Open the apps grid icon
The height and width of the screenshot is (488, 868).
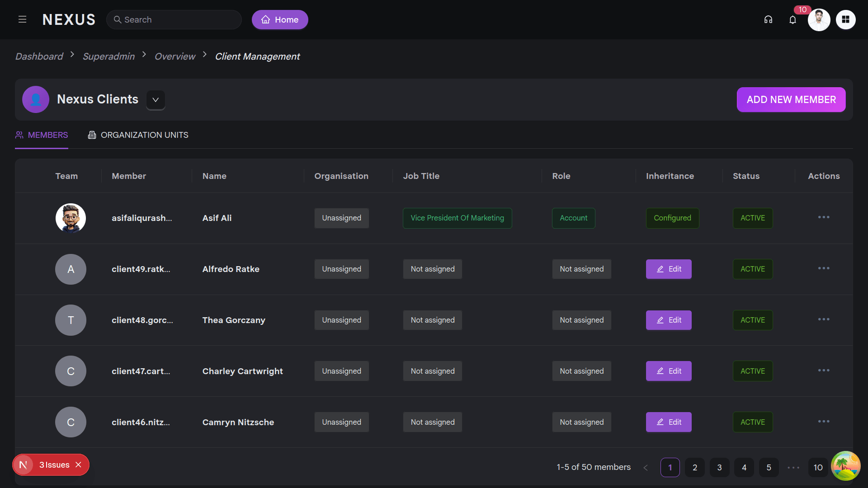[845, 19]
